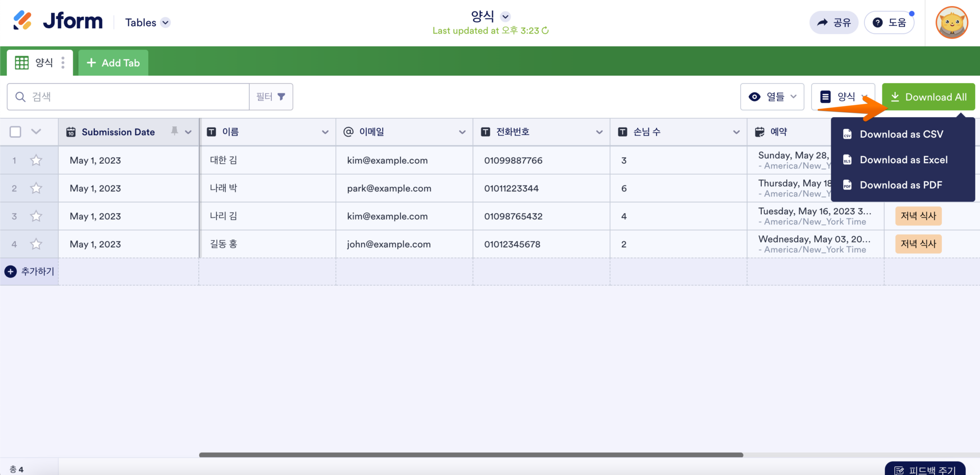Expand the Tables dropdown
Viewport: 980px width, 475px height.
(x=166, y=22)
